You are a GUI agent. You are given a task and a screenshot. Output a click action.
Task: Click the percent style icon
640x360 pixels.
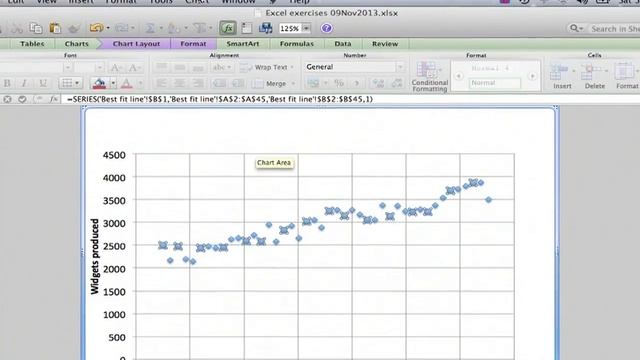[339, 83]
